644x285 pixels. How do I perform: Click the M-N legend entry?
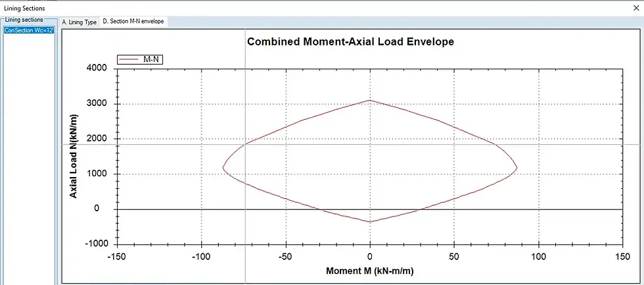(x=141, y=60)
